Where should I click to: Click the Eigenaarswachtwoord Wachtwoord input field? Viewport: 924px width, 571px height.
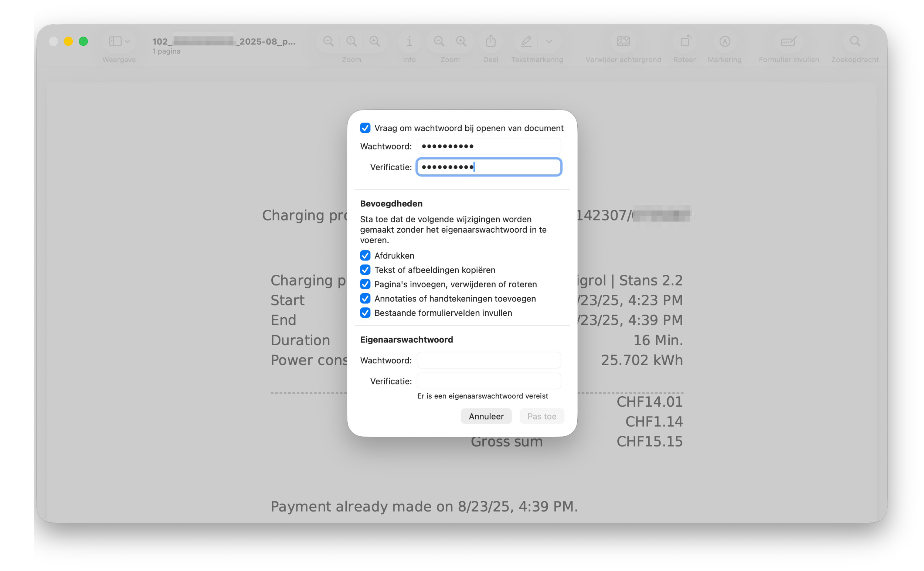tap(489, 360)
